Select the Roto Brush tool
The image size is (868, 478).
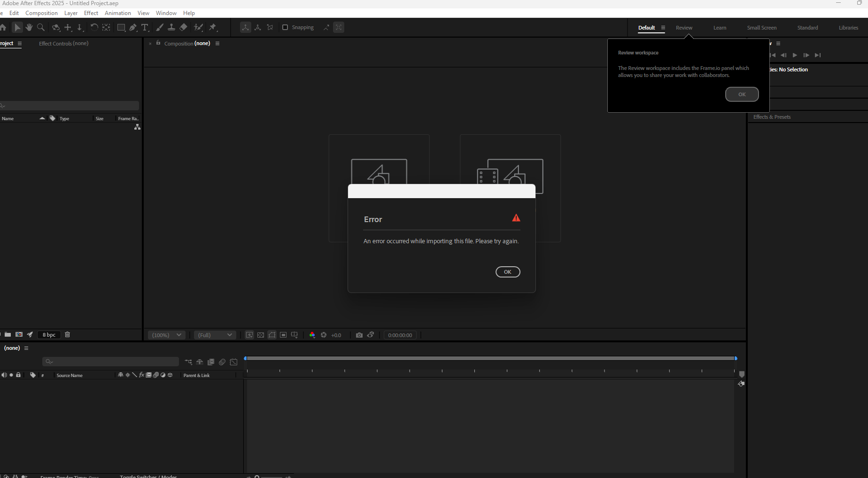198,27
